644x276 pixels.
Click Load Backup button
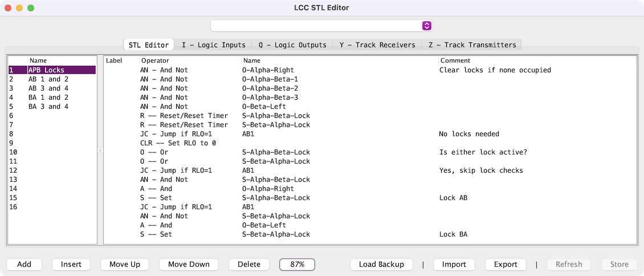click(x=381, y=265)
